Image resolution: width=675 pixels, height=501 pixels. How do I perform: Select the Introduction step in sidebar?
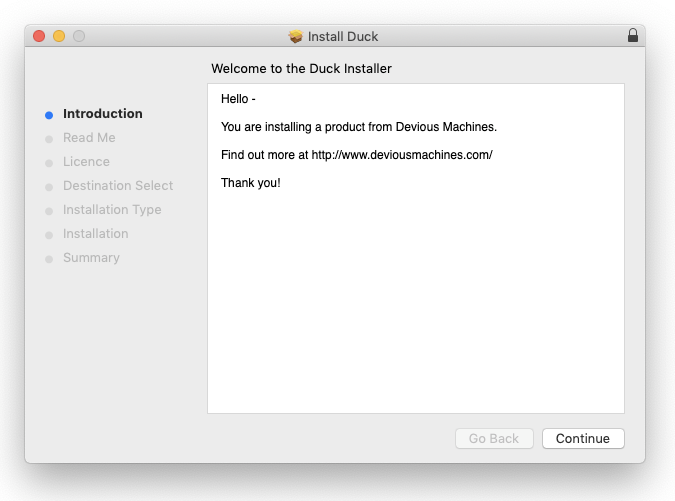(103, 114)
